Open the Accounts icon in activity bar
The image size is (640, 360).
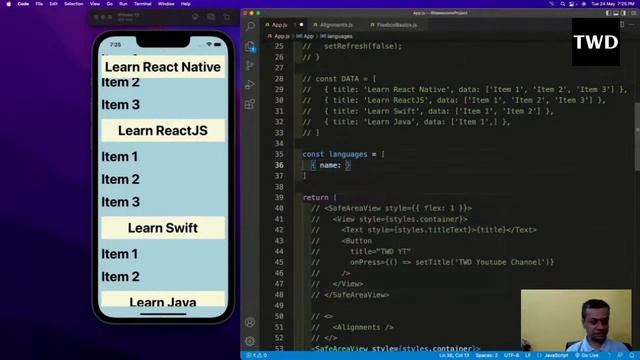point(250,322)
